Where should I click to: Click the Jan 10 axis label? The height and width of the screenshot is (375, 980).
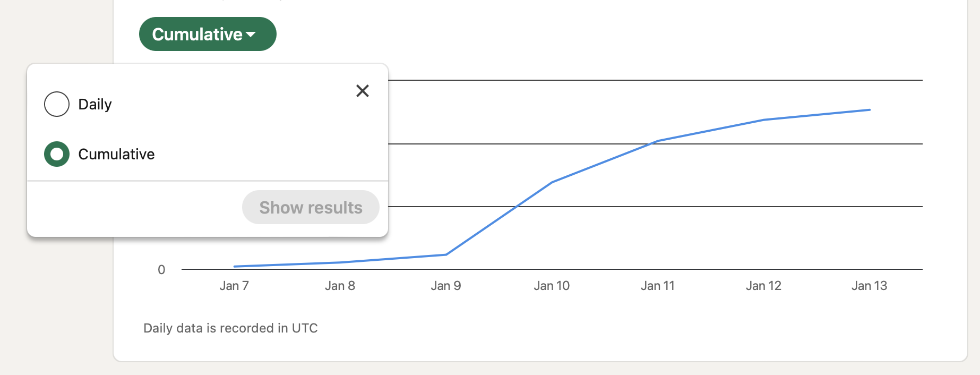552,286
